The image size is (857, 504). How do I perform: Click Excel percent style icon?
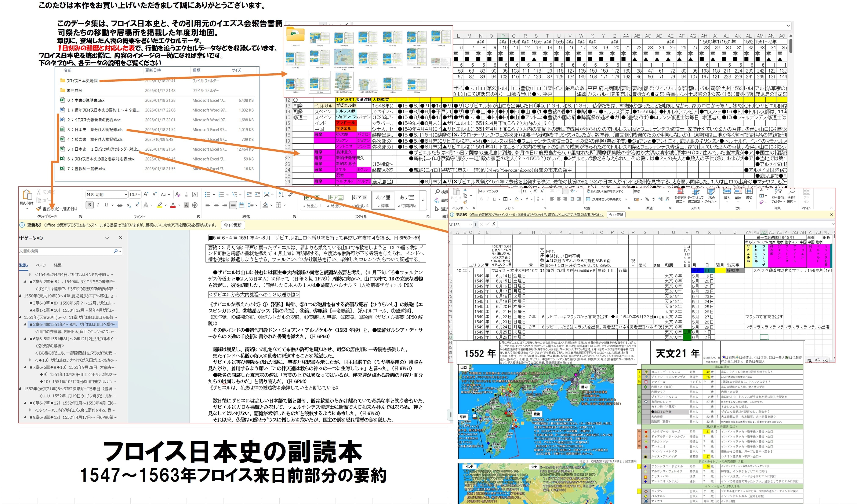point(646,199)
